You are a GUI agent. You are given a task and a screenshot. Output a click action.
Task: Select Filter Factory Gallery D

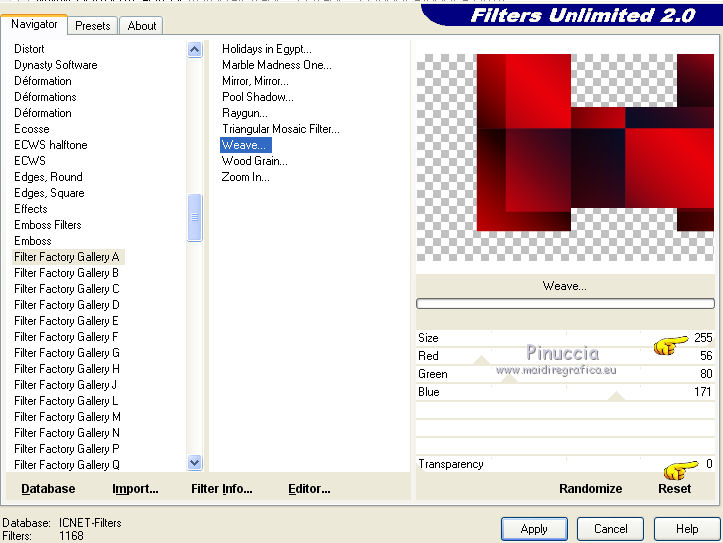[x=66, y=305]
